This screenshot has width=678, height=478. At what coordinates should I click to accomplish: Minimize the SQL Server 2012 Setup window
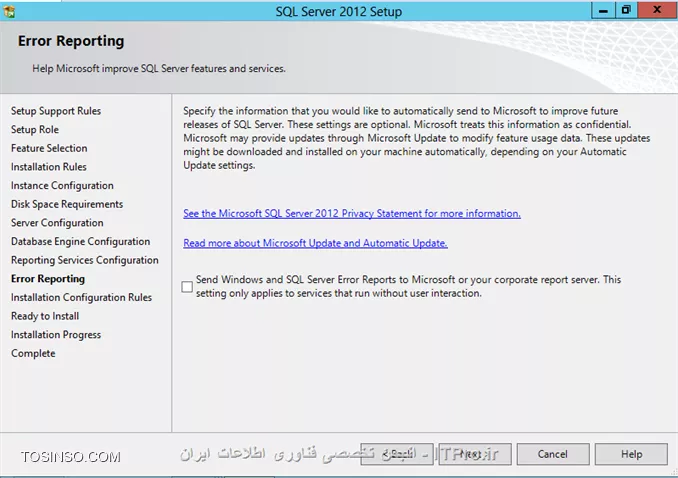pos(603,10)
